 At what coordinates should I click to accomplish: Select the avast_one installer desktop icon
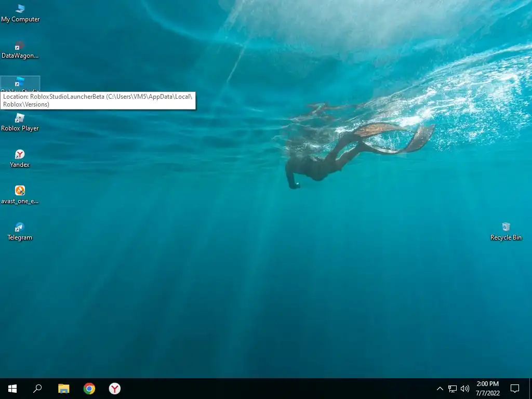pyautogui.click(x=20, y=195)
